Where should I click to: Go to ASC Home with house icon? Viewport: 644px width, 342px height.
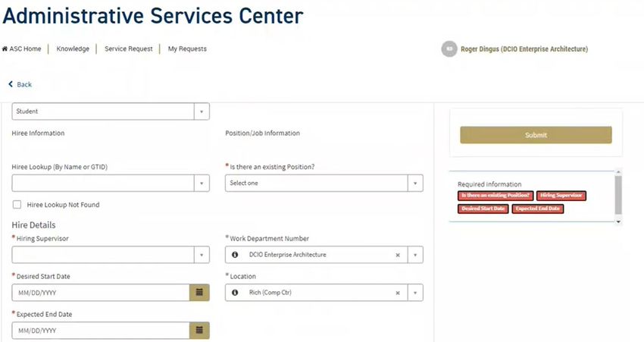pyautogui.click(x=22, y=49)
